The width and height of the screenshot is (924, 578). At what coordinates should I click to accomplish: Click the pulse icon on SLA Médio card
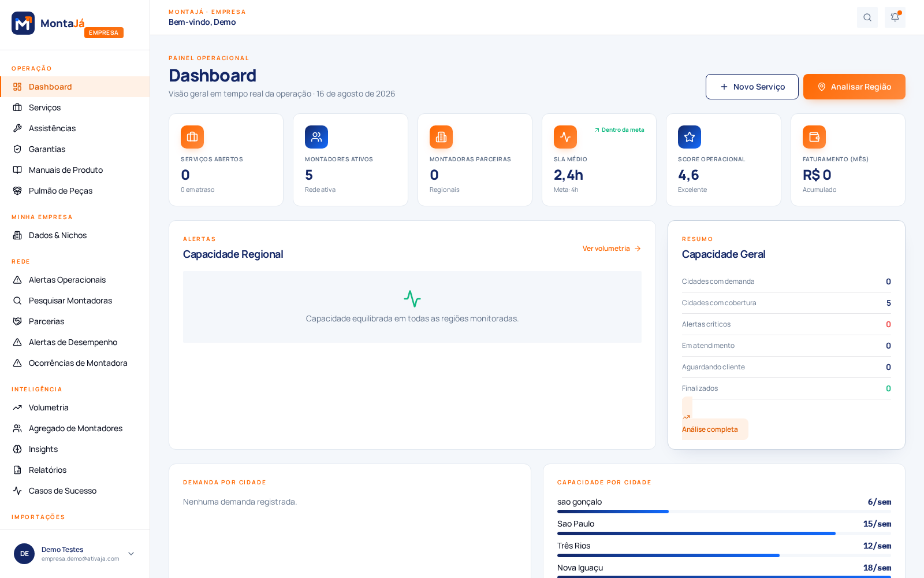[565, 137]
